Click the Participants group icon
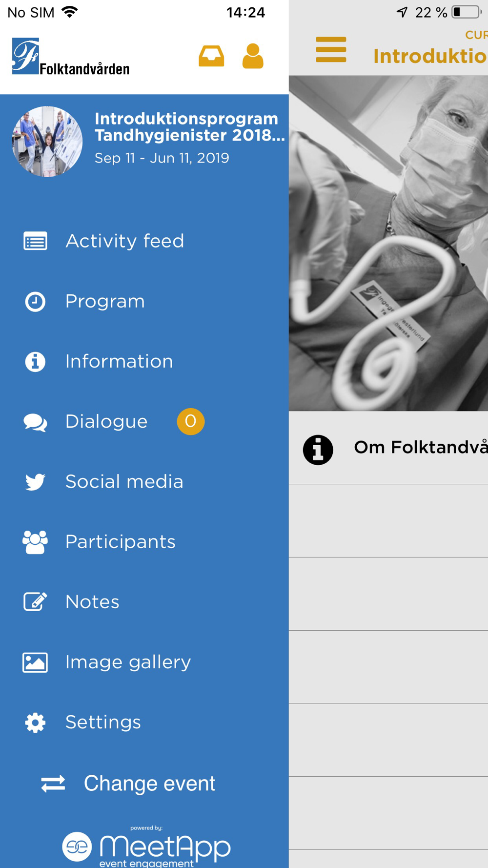 click(35, 542)
